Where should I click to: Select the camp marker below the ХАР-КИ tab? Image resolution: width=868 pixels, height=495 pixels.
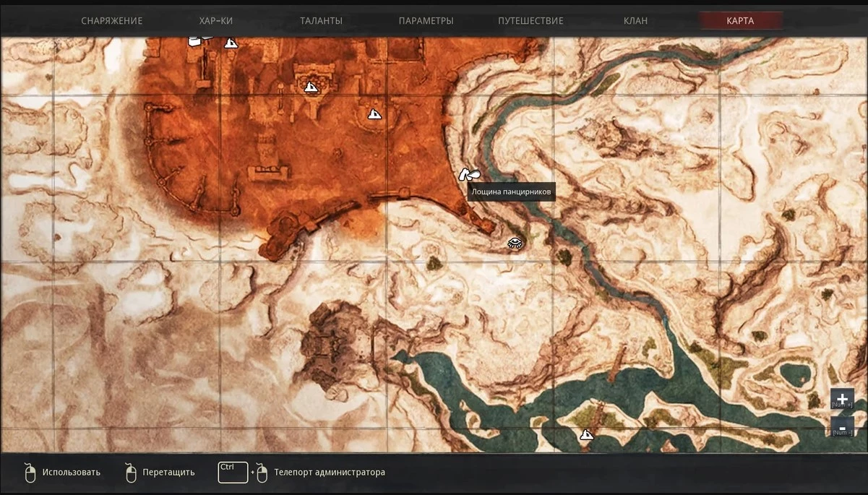(x=231, y=43)
